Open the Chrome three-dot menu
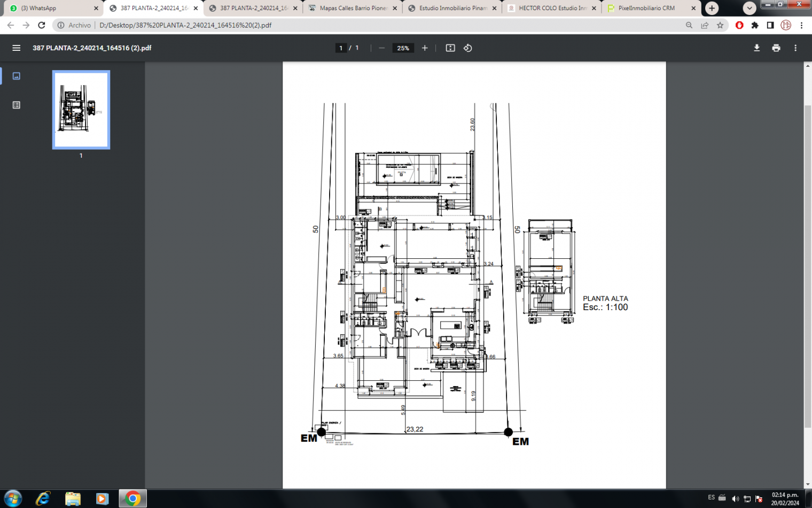The width and height of the screenshot is (812, 508). tap(801, 25)
